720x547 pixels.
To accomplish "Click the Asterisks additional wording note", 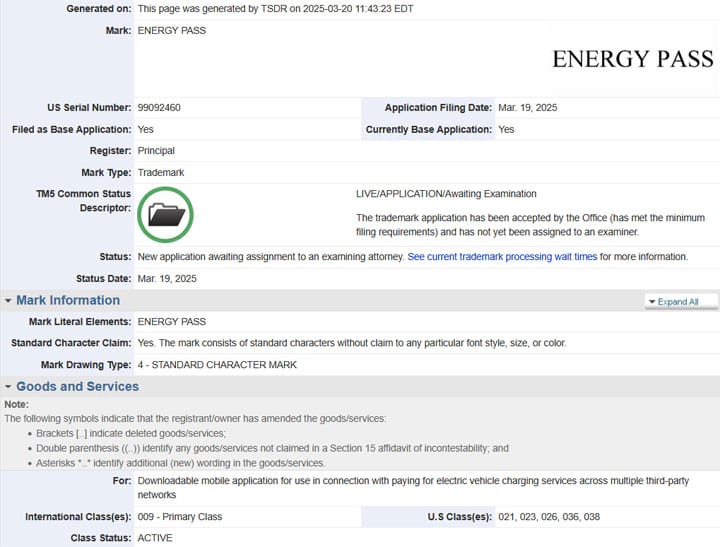I will [x=181, y=463].
